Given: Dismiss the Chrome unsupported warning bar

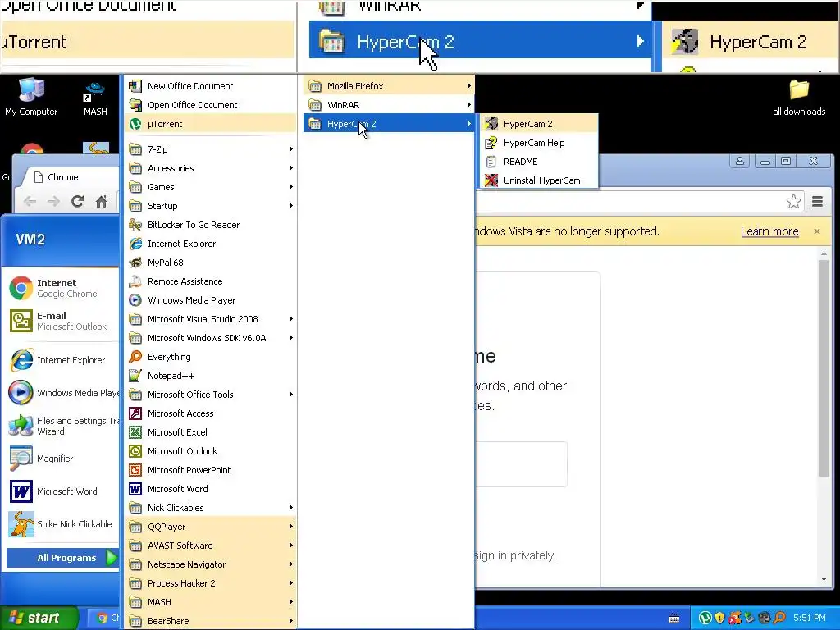Looking at the screenshot, I should click(x=817, y=231).
